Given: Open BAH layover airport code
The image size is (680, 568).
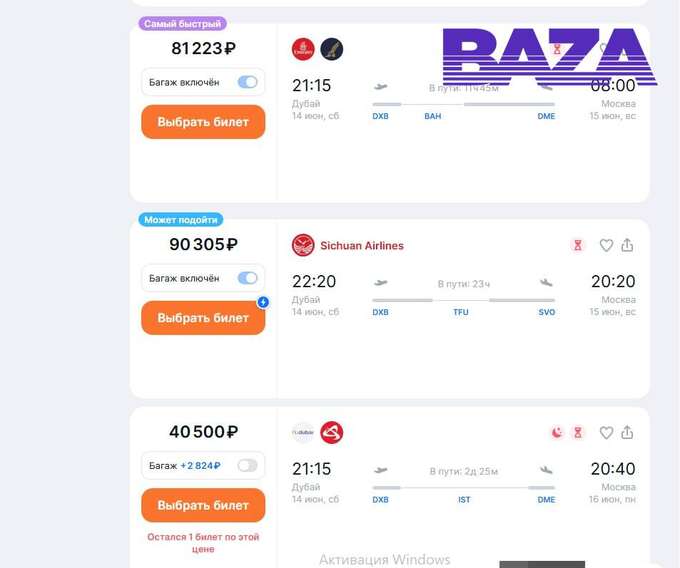Looking at the screenshot, I should 433,116.
